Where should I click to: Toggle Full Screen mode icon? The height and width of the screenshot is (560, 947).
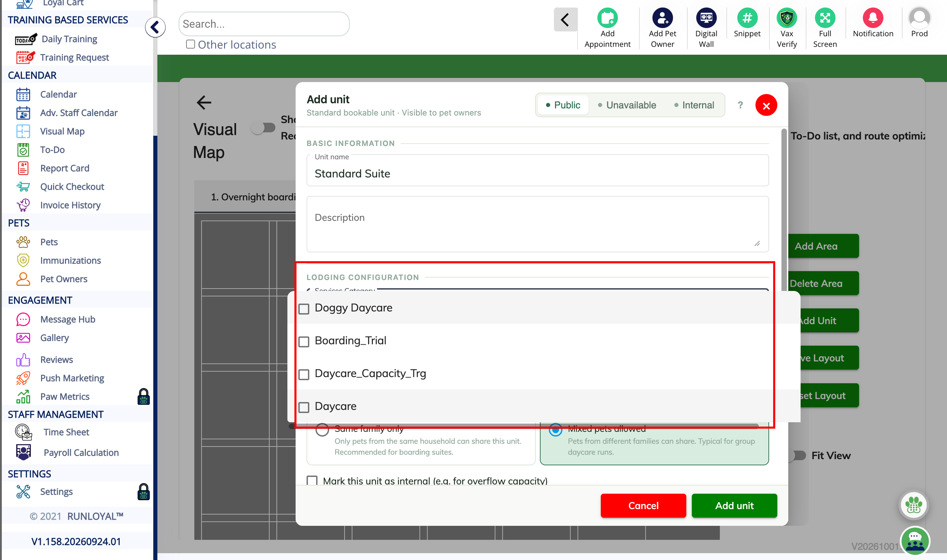tap(825, 17)
